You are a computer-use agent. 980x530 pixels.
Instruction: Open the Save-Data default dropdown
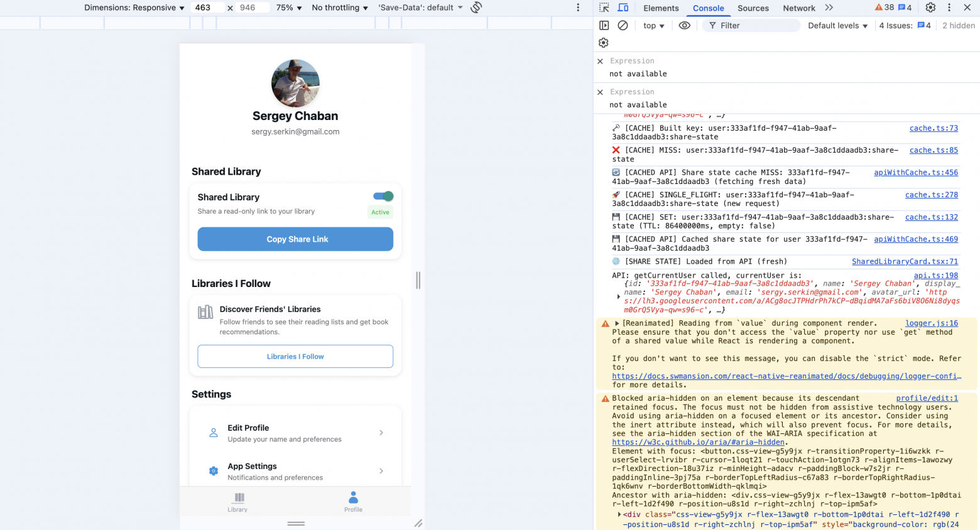click(x=420, y=8)
